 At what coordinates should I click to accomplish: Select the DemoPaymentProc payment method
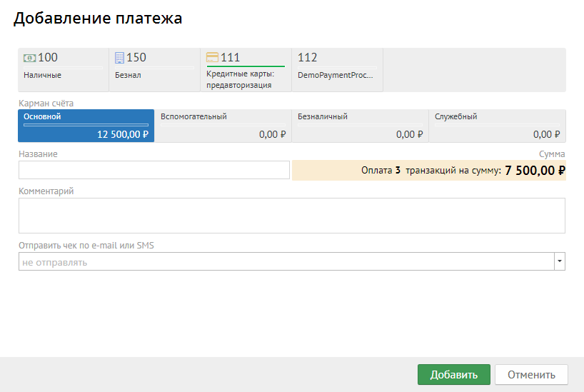pyautogui.click(x=337, y=70)
